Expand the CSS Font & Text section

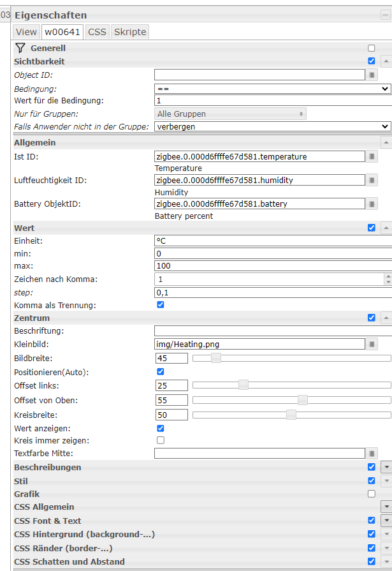coord(386,521)
